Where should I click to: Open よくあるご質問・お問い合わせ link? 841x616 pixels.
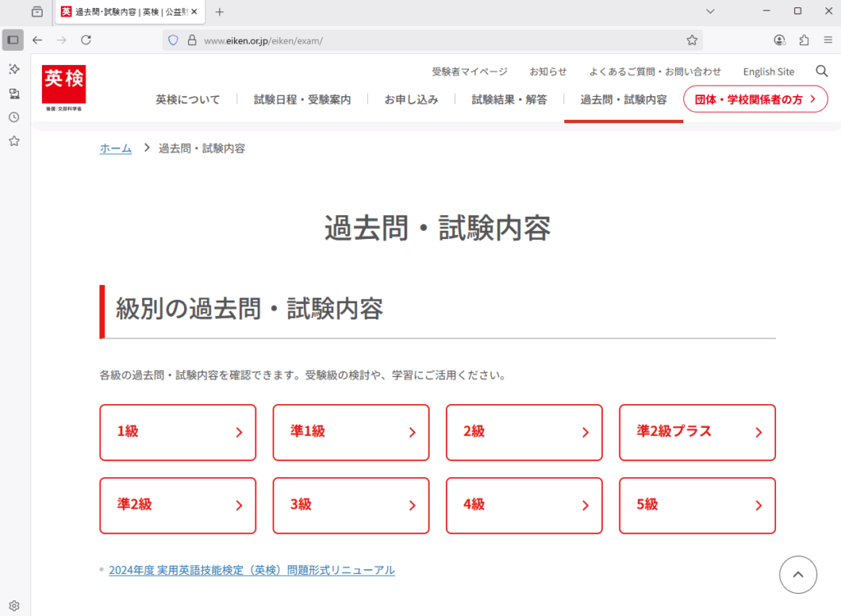655,72
